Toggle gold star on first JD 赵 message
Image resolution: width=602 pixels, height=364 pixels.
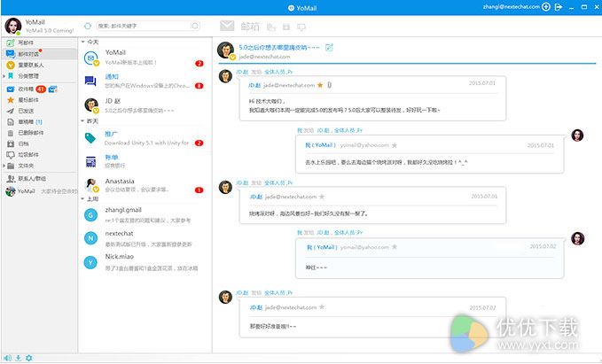pos(320,85)
